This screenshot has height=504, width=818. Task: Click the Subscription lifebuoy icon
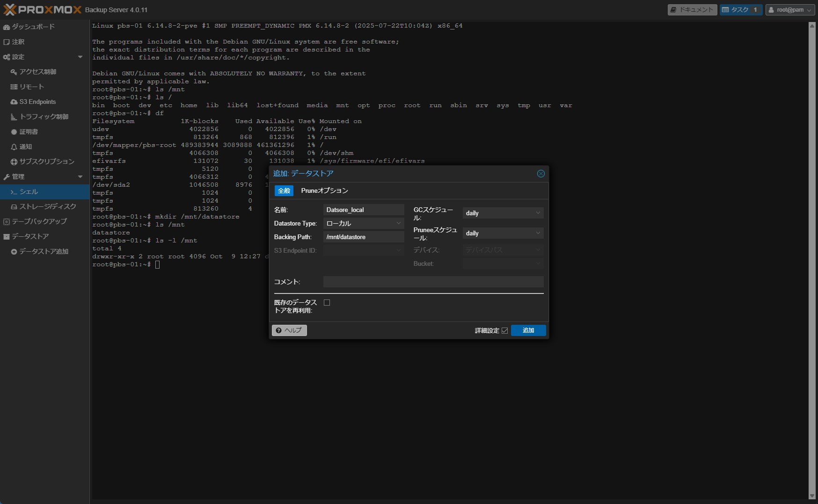pyautogui.click(x=14, y=162)
